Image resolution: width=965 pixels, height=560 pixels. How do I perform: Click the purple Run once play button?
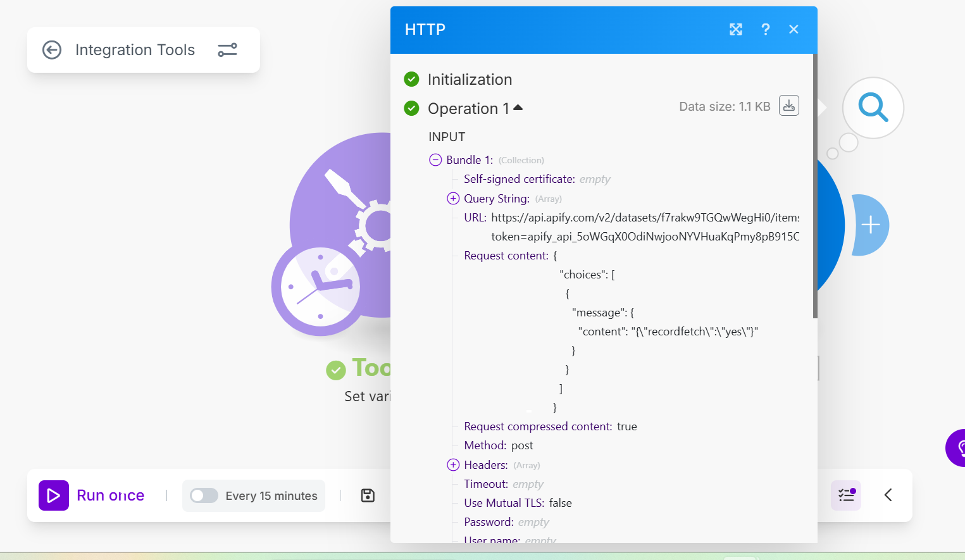pyautogui.click(x=54, y=495)
